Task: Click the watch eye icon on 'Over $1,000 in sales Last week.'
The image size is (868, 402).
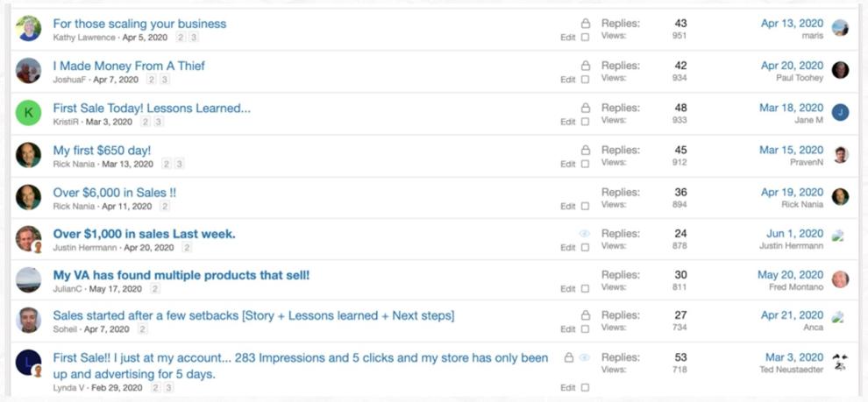Action: click(x=585, y=234)
